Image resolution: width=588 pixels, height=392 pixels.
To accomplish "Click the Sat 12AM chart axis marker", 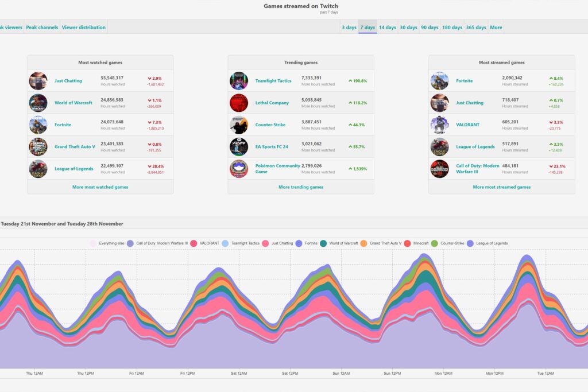I will point(239,374).
